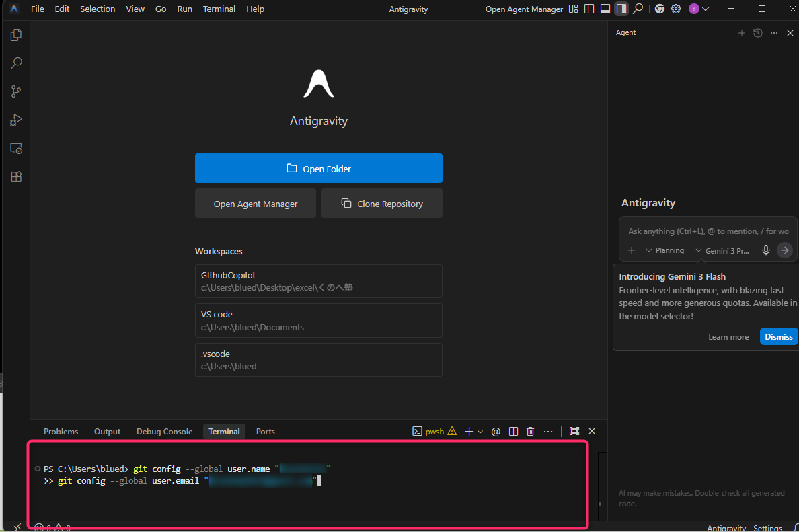Kill terminal with the trash icon
This screenshot has width=799, height=532.
(x=530, y=432)
